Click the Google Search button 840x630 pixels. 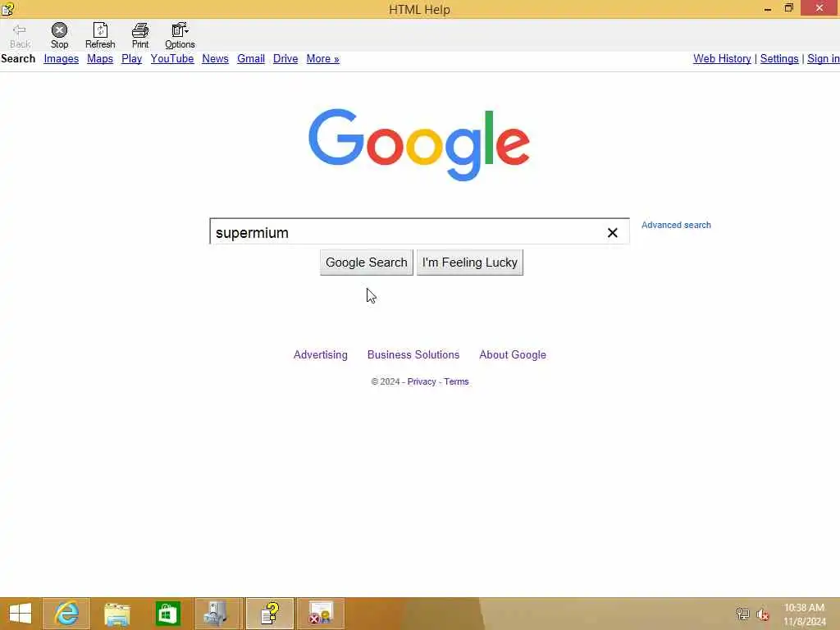pos(367,262)
